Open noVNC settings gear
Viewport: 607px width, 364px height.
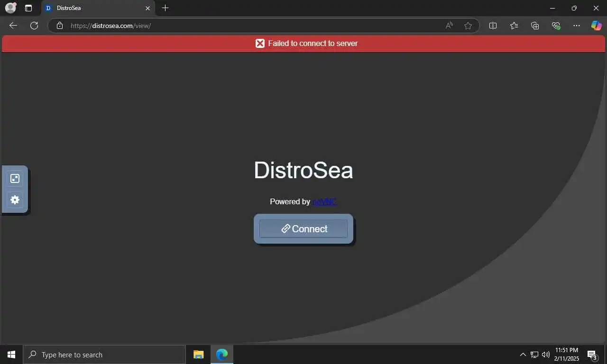(x=15, y=200)
